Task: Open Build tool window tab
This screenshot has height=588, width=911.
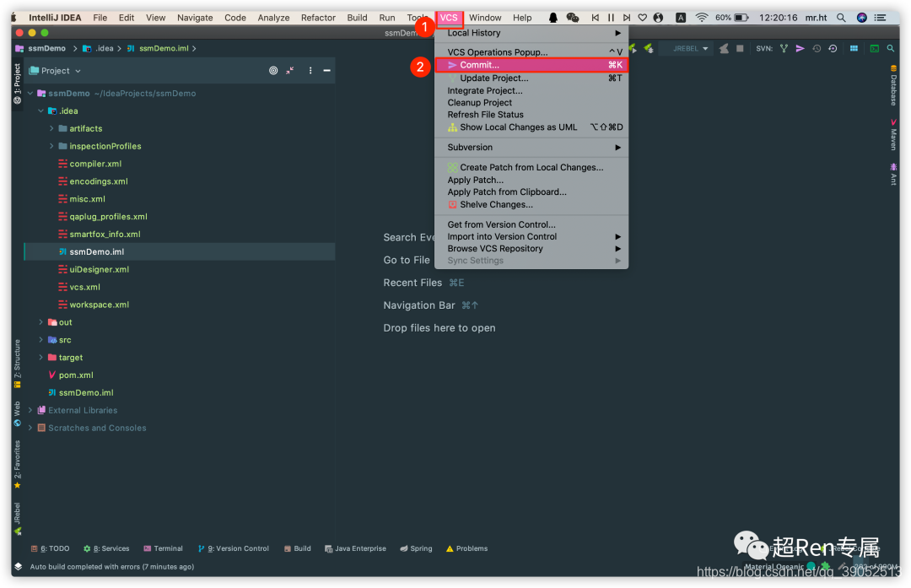Action: [298, 548]
